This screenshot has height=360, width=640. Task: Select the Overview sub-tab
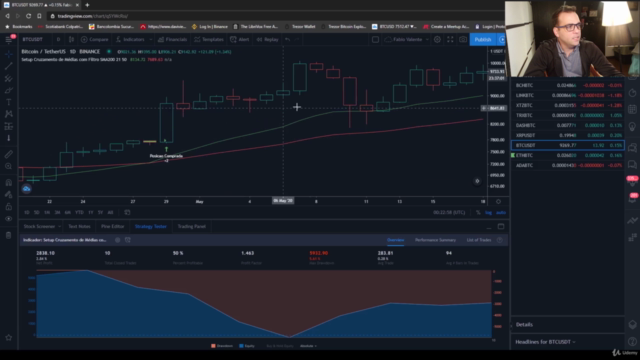coord(396,240)
